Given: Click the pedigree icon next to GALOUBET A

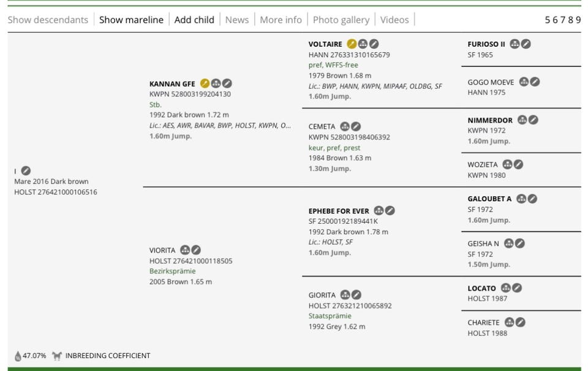Looking at the screenshot, I should point(521,199).
